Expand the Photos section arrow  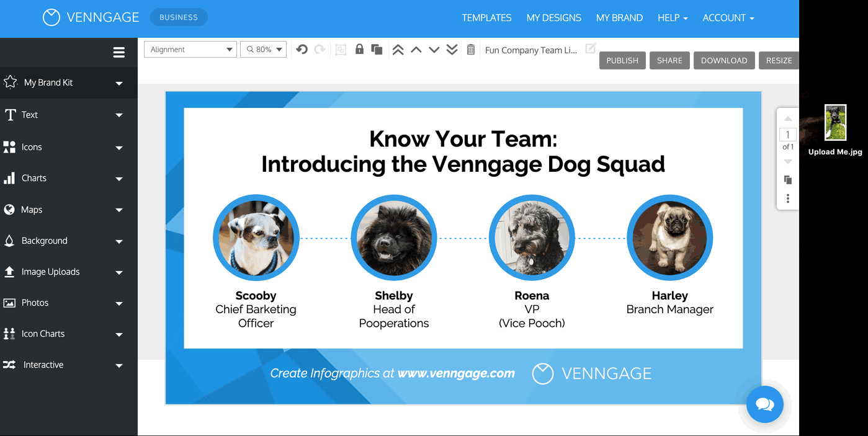pyautogui.click(x=119, y=303)
